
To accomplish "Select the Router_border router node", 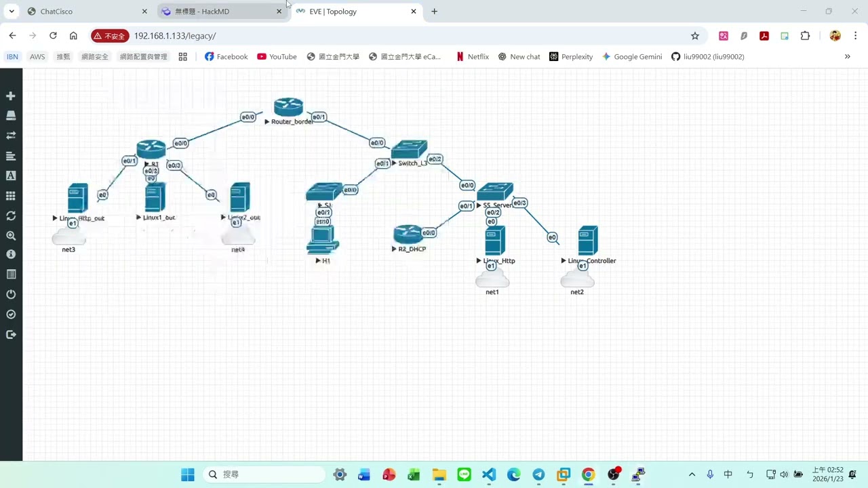I will click(288, 107).
